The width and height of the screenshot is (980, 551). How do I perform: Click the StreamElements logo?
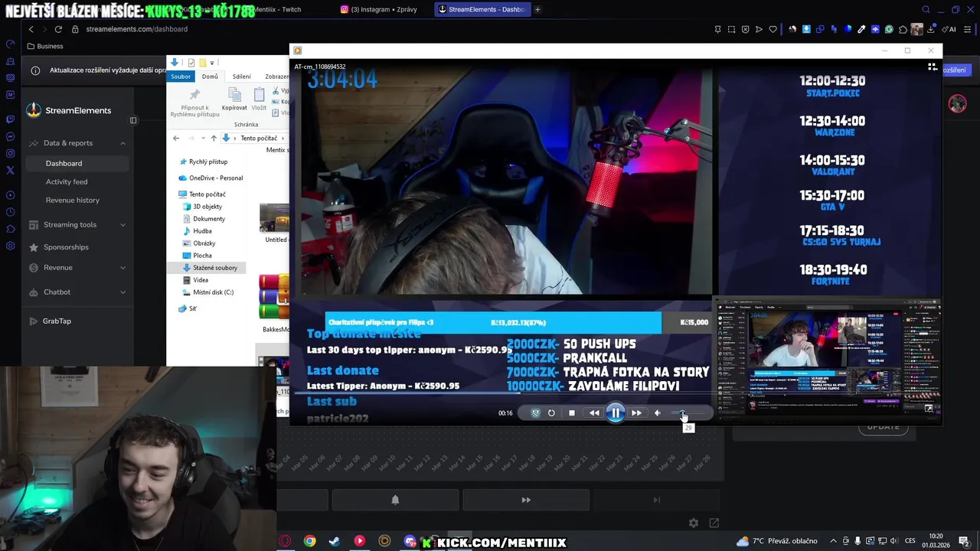coord(69,110)
